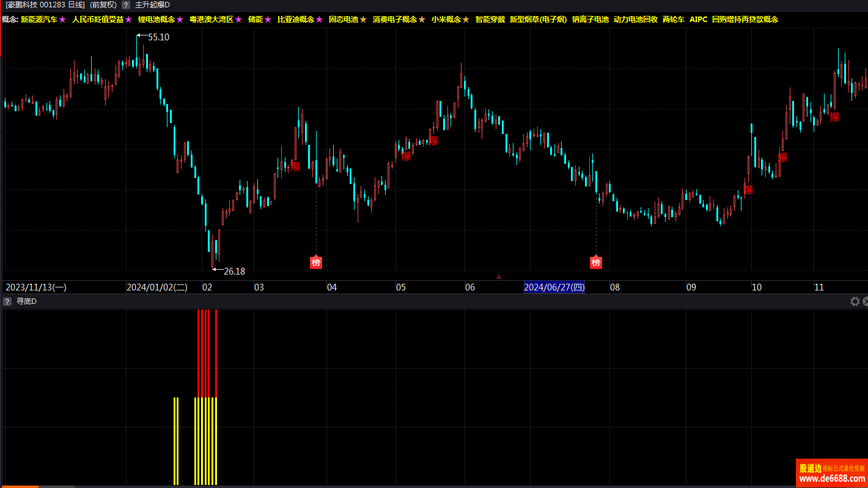The width and height of the screenshot is (868, 488).
Task: Click the highlighted 2024/06/27(四) date marker
Action: 554,287
